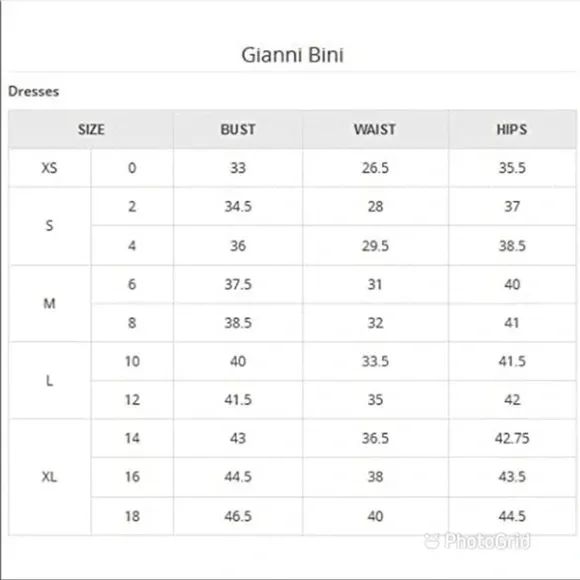Click the Dresses category label
Image resolution: width=580 pixels, height=580 pixels.
click(34, 91)
